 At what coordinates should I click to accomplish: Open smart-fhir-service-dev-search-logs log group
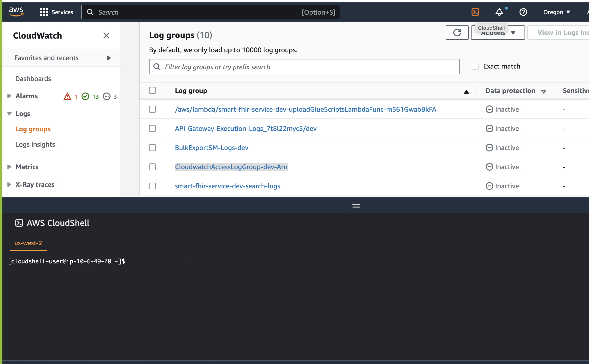227,186
